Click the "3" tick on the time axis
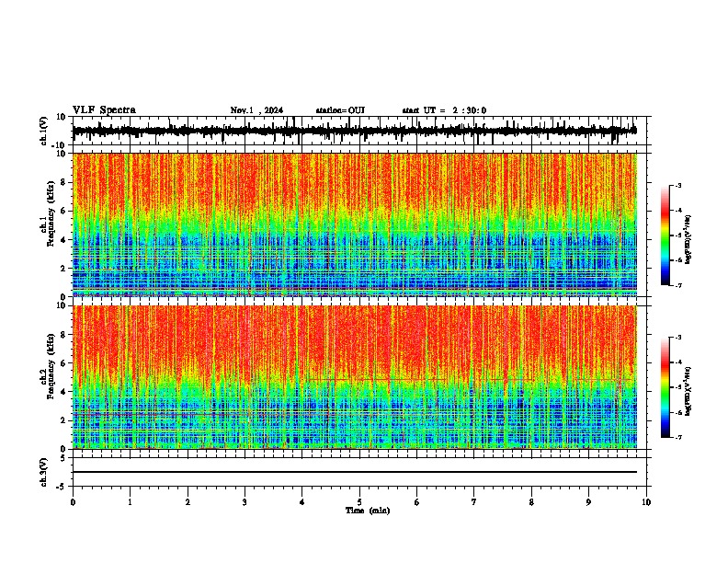The image size is (728, 563). tap(245, 502)
